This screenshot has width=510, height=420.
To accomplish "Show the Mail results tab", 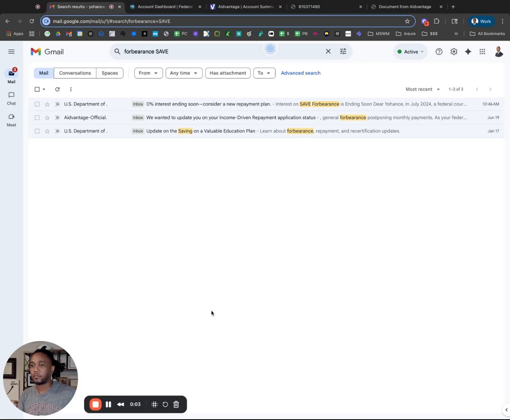I will click(43, 73).
